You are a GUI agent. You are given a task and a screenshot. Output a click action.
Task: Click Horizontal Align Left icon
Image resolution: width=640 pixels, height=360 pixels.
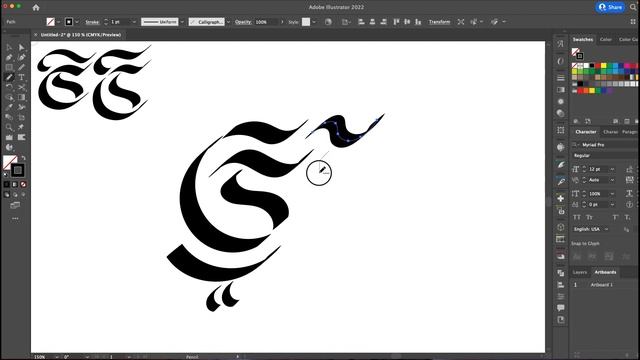[x=361, y=22]
